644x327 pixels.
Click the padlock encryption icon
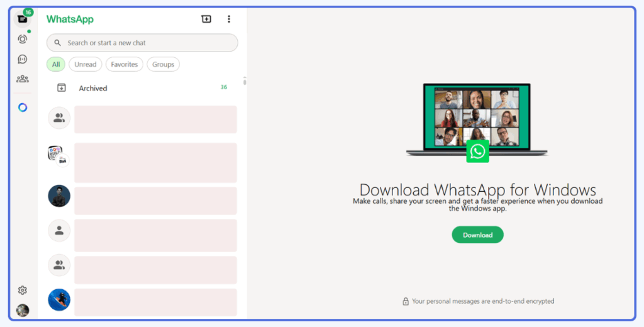click(406, 301)
